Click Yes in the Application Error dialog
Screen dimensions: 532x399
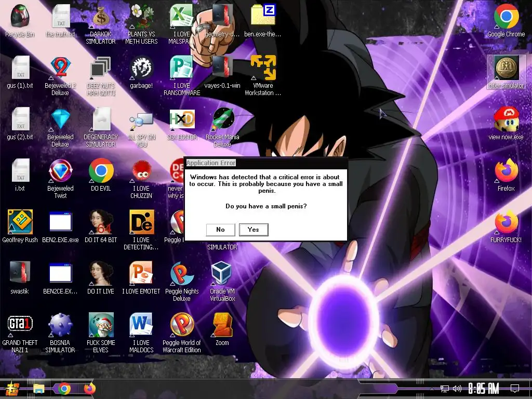point(254,230)
